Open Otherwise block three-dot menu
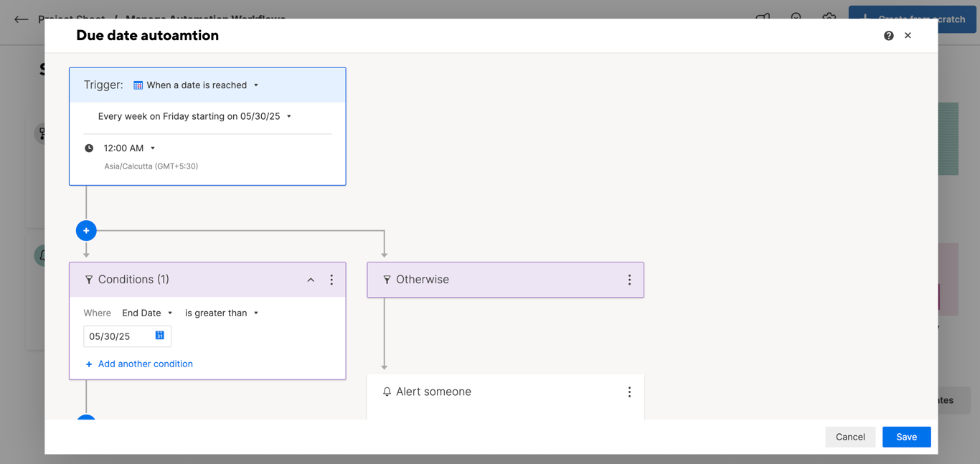Image resolution: width=980 pixels, height=464 pixels. click(629, 280)
